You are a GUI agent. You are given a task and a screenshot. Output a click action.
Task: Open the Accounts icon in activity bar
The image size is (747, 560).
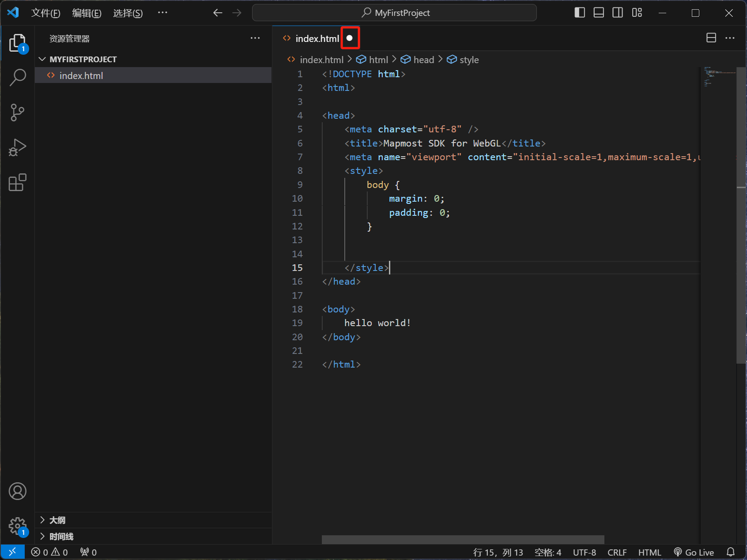pyautogui.click(x=18, y=491)
